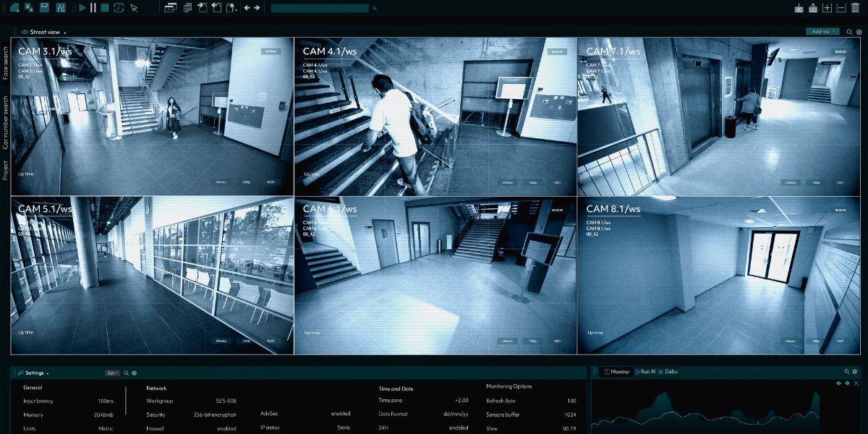Open the Add-ins dropdown

tap(822, 32)
